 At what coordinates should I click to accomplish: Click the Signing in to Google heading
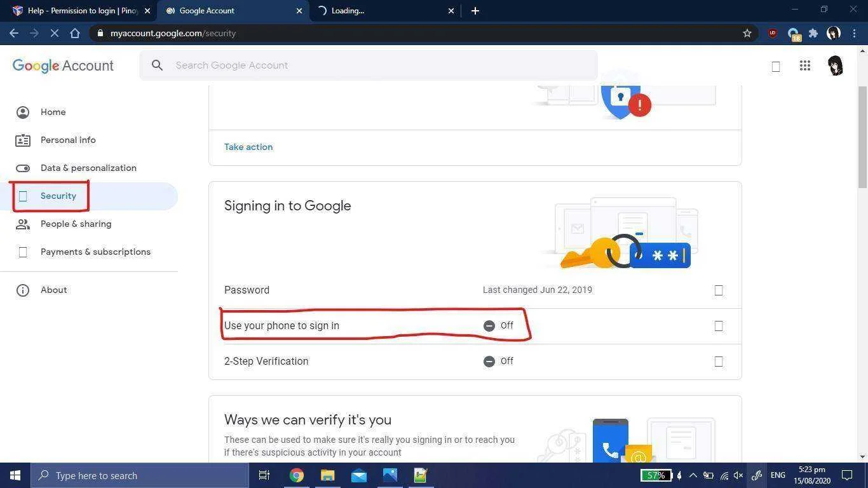point(287,206)
